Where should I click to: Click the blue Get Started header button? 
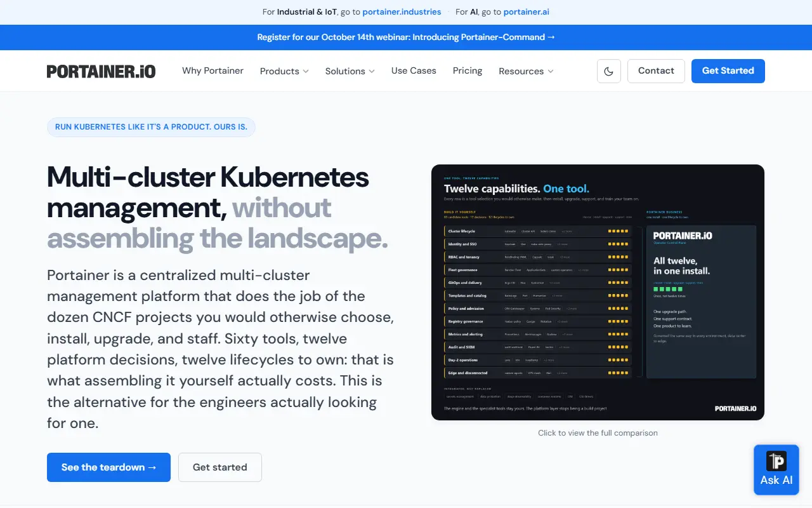point(728,71)
